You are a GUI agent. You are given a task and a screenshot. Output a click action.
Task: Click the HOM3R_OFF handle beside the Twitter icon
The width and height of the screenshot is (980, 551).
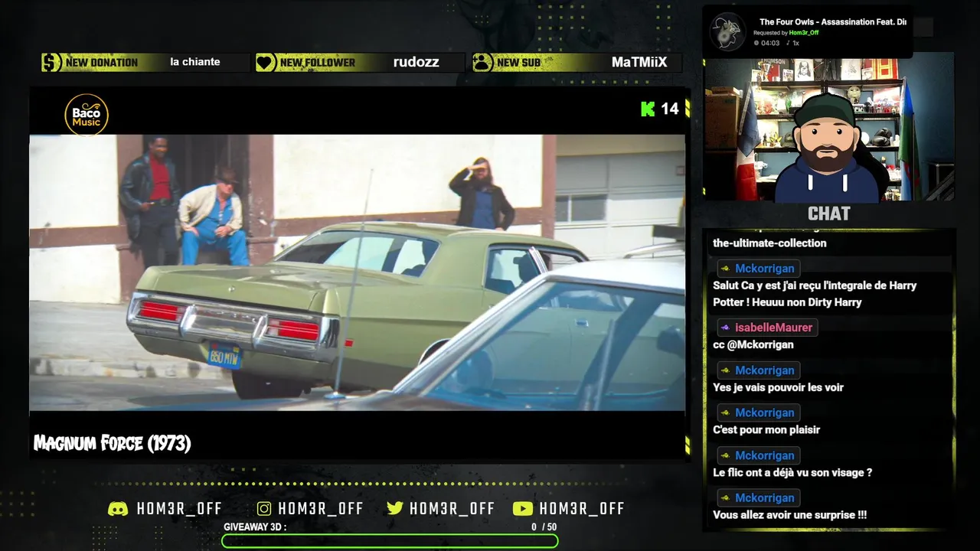452,509
